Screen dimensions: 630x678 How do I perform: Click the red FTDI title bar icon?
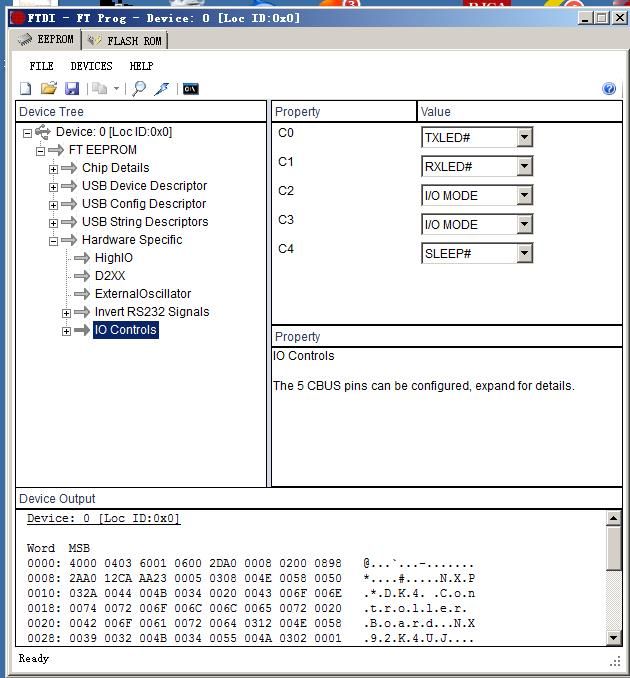tap(18, 18)
